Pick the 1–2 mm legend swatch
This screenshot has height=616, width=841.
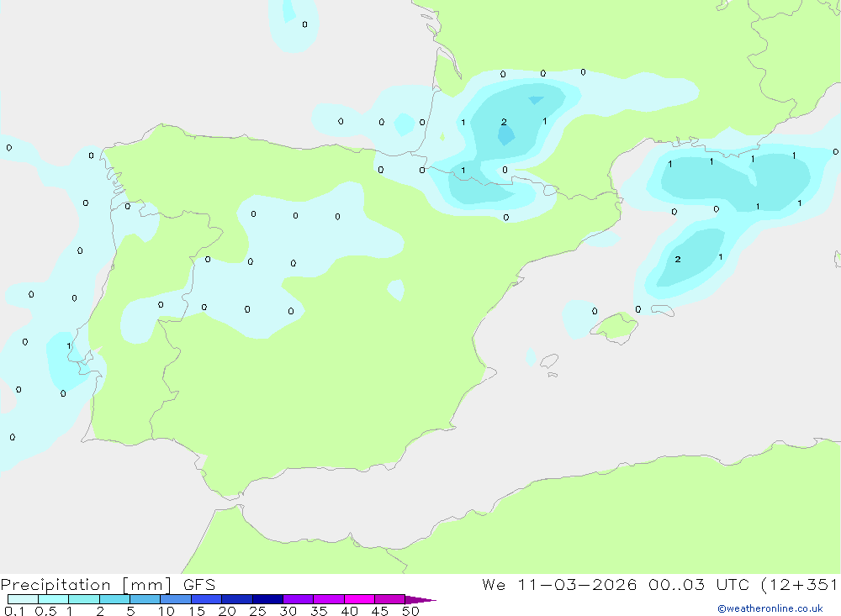(x=84, y=599)
